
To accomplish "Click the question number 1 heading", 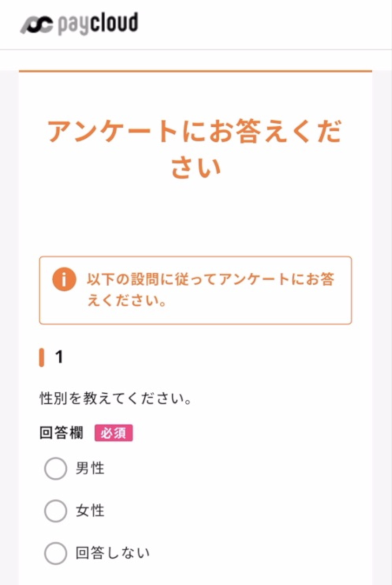I will tap(59, 358).
